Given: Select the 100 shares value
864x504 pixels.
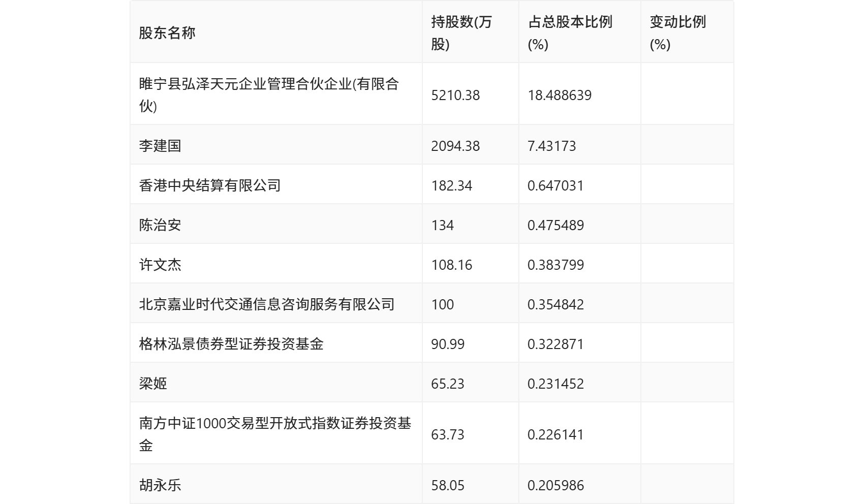Looking at the screenshot, I should (x=443, y=304).
